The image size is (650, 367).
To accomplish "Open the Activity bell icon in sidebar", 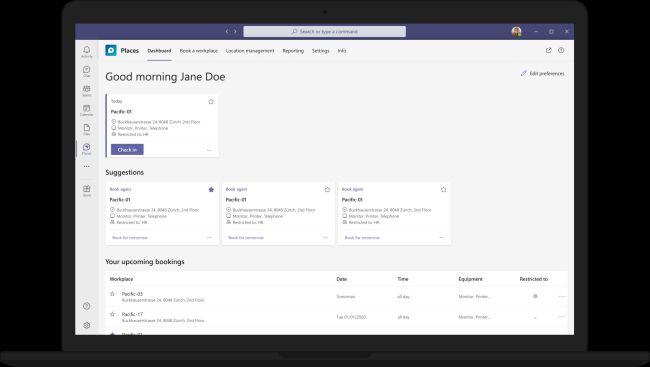I will point(87,51).
